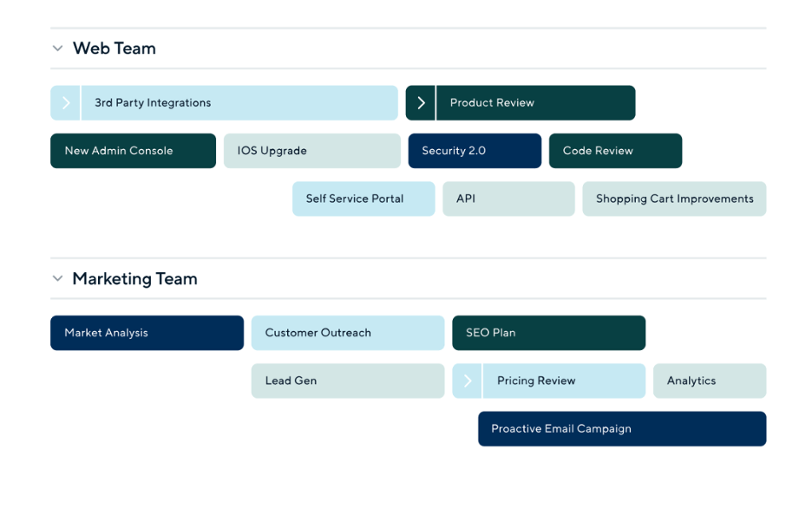Expand the Pricing Review arrow
Screen dimensions: 812x527
467,381
